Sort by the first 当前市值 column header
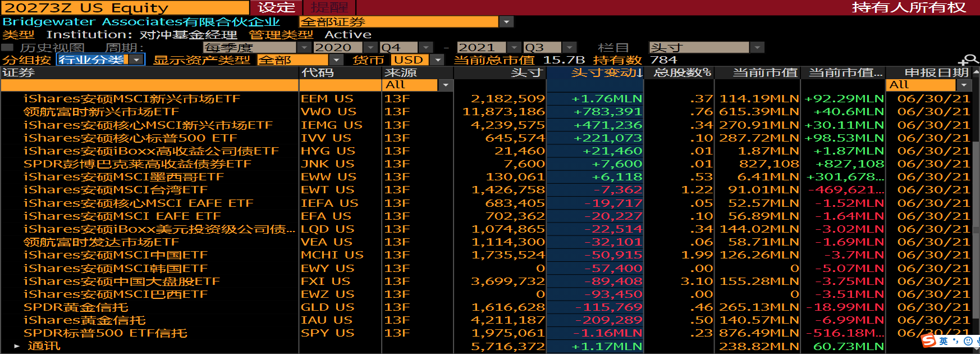 coord(758,72)
